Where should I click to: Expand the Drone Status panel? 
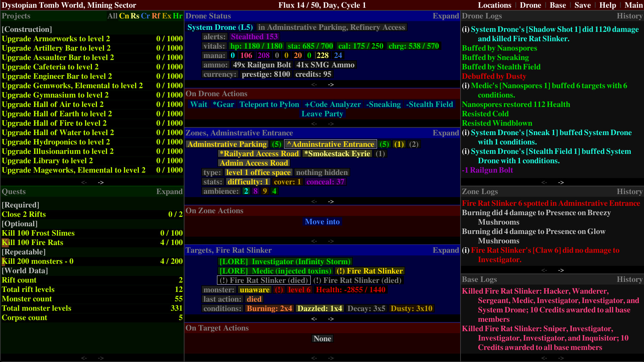446,16
